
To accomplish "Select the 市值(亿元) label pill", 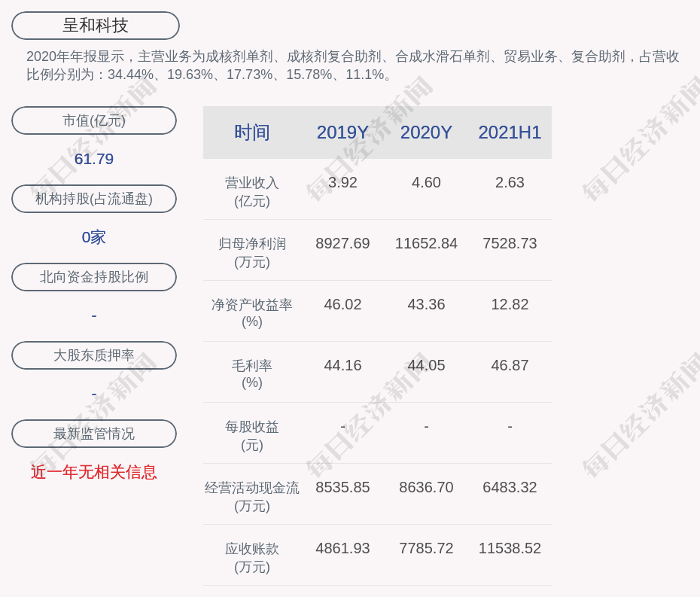I will pos(94,120).
